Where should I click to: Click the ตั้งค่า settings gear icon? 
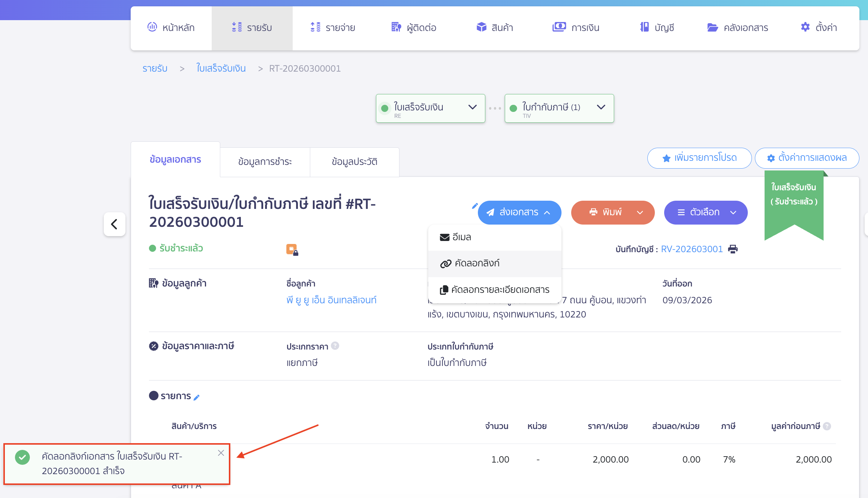click(x=805, y=27)
